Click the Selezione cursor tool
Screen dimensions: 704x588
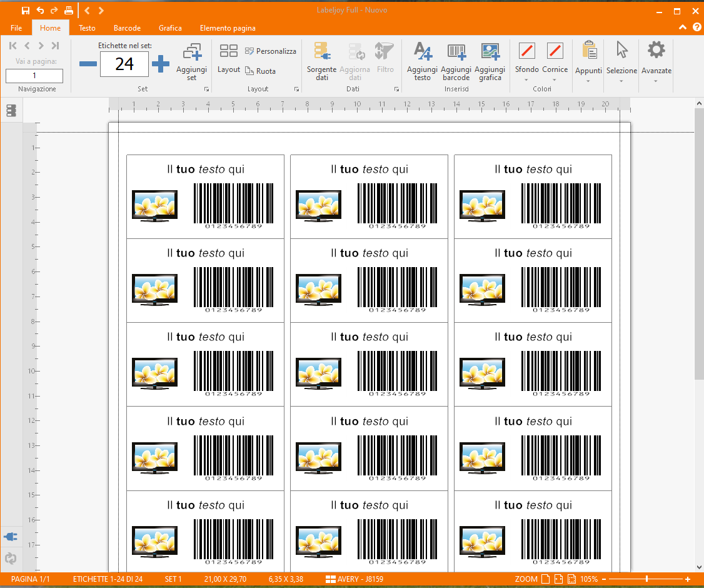tap(621, 50)
